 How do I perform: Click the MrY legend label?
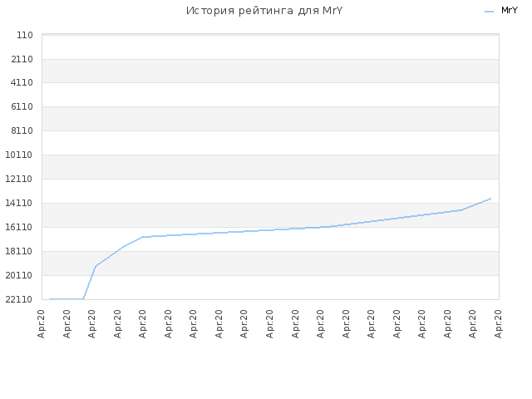pos(510,11)
